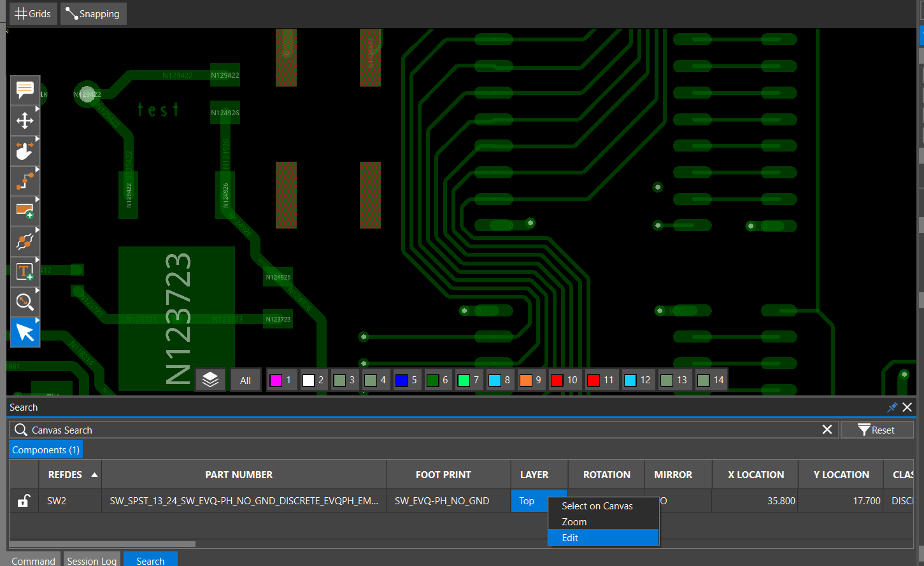
Task: Select the add text tool
Action: 25,271
